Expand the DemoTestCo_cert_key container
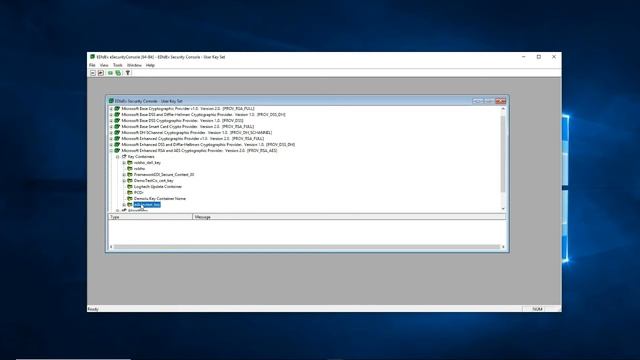The height and width of the screenshot is (360, 640). pyautogui.click(x=124, y=180)
